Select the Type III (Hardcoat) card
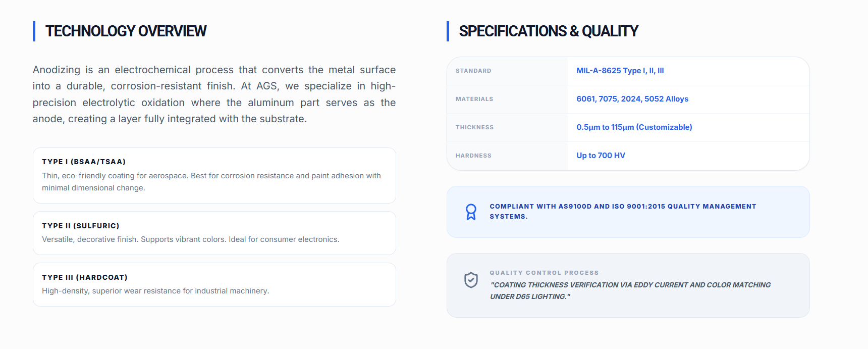 point(214,284)
